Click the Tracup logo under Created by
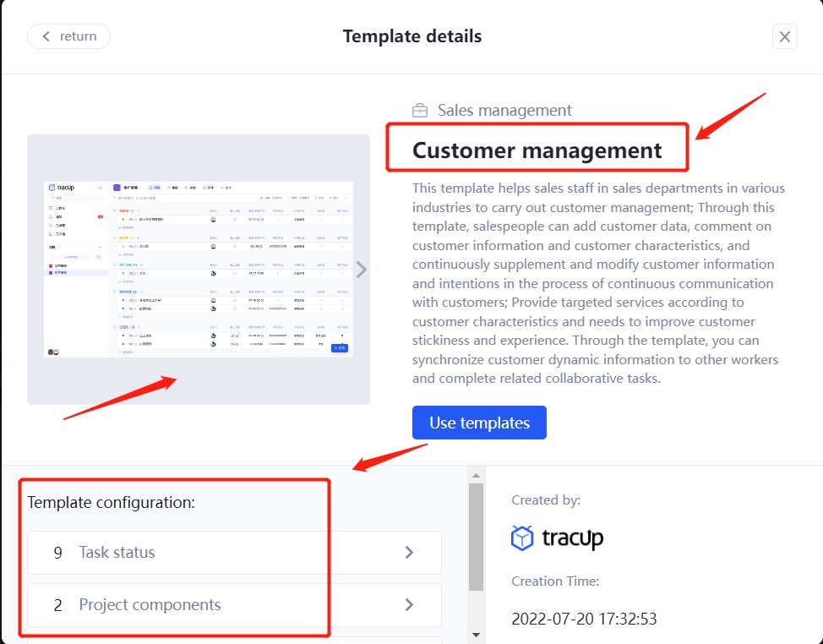This screenshot has width=823, height=644. pyautogui.click(x=557, y=538)
